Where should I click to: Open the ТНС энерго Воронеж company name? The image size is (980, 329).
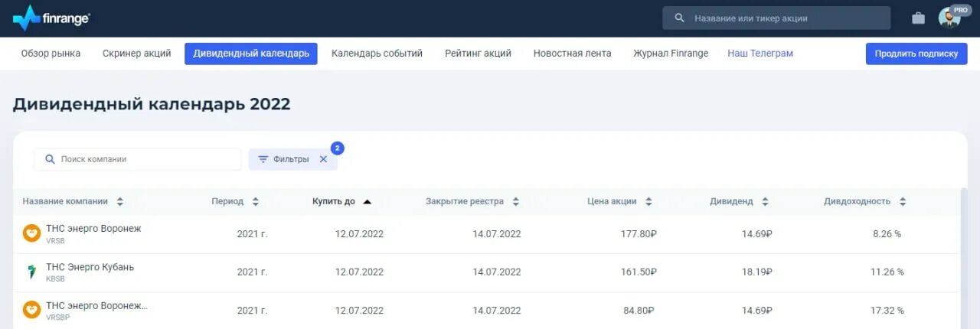pyautogui.click(x=93, y=228)
